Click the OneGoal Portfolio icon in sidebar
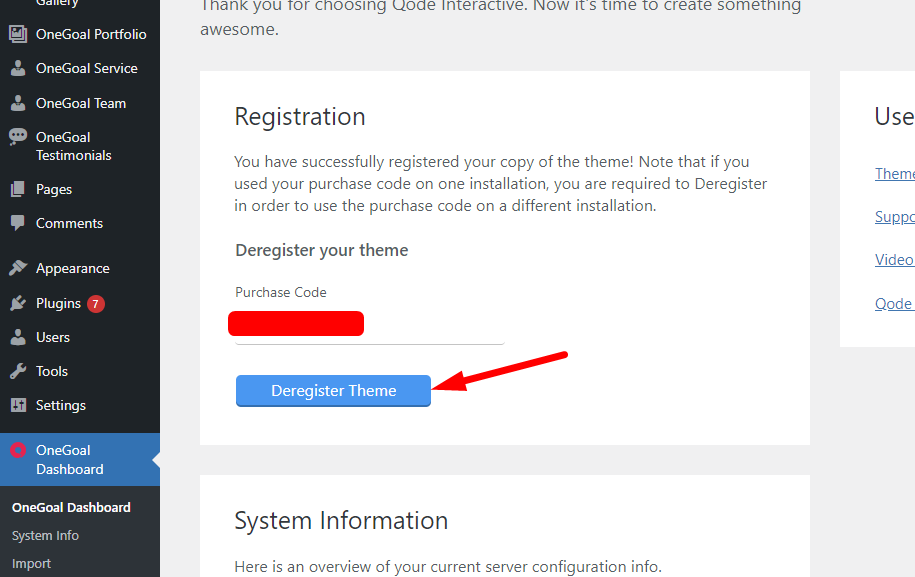Screen dimensions: 915x577 18,34
